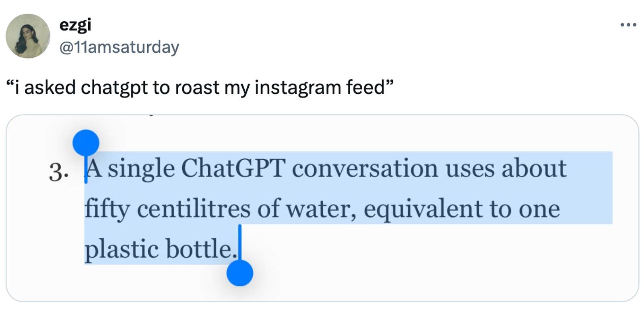
Task: Click the roast my instagram quote text
Action: tap(199, 86)
